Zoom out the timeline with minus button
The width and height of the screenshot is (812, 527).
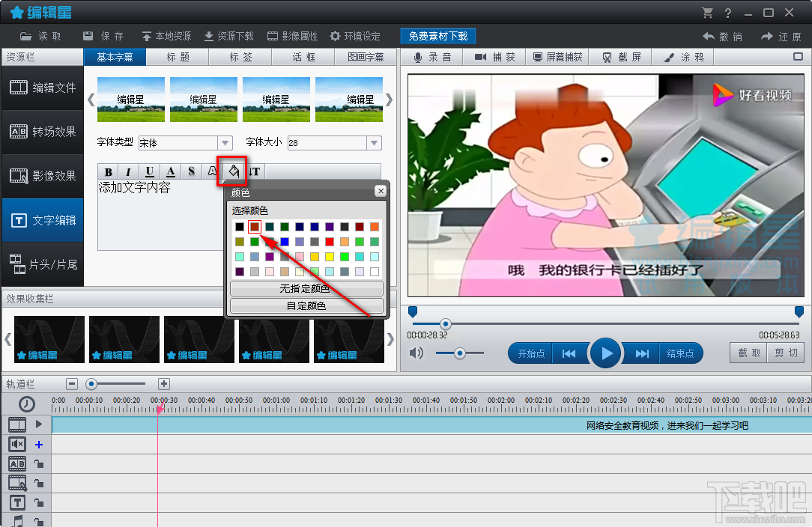click(x=72, y=384)
